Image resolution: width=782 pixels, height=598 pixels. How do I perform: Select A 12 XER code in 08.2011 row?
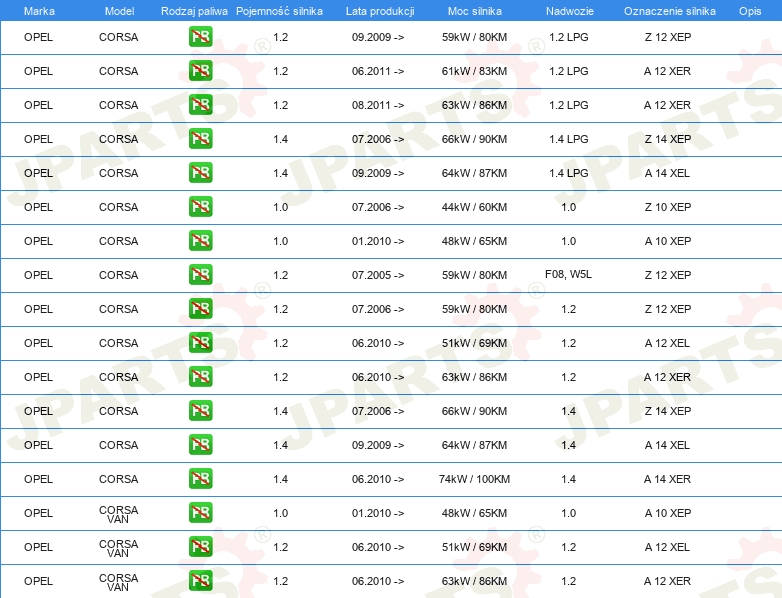(667, 105)
